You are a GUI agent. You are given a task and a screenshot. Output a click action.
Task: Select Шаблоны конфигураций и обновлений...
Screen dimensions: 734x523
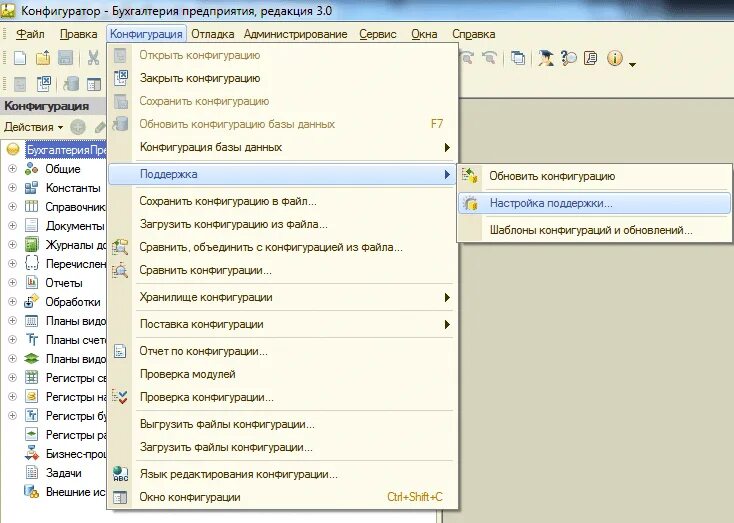click(x=595, y=230)
